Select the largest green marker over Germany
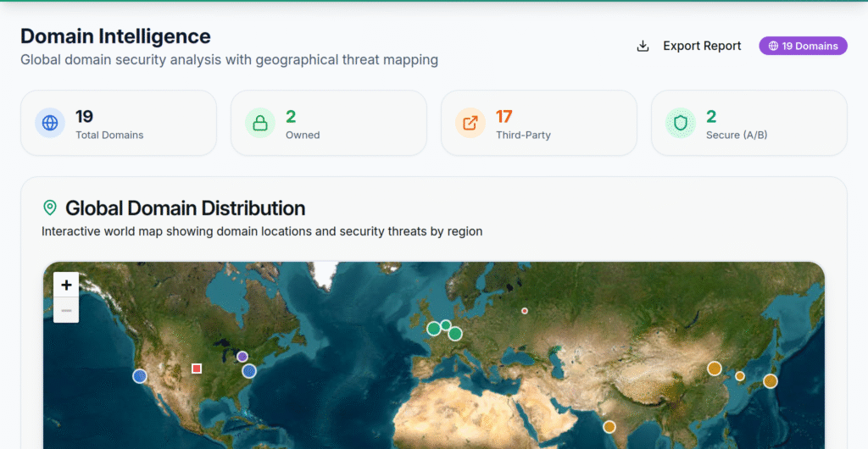868x449 pixels. (455, 334)
